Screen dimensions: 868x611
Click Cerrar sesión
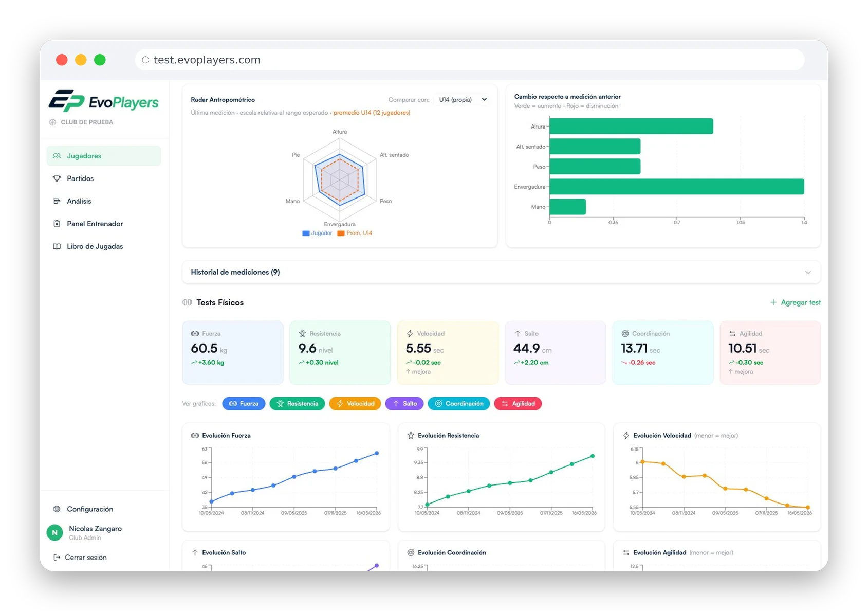80,558
